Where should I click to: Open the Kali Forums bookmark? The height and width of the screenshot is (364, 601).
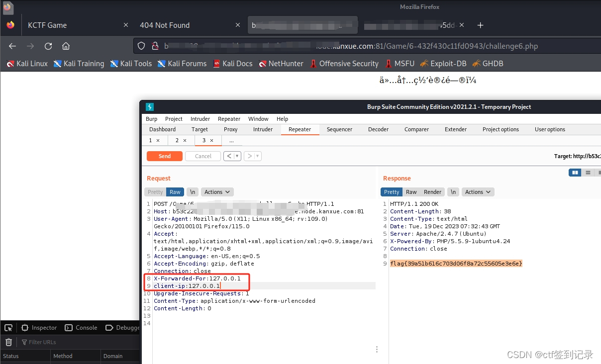click(182, 64)
